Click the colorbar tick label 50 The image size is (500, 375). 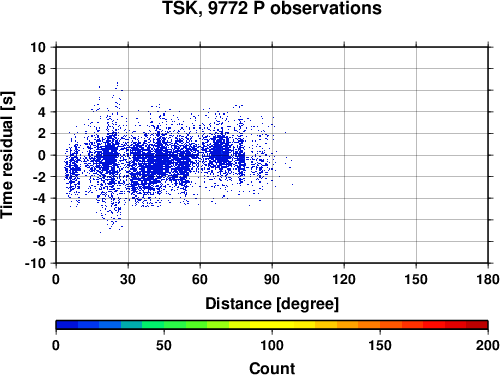pos(164,345)
